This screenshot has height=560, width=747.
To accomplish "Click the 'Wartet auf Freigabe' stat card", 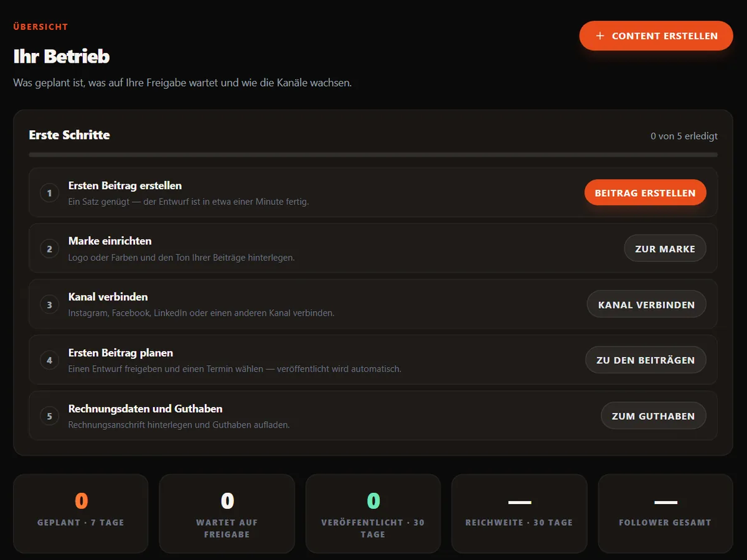I will click(227, 514).
